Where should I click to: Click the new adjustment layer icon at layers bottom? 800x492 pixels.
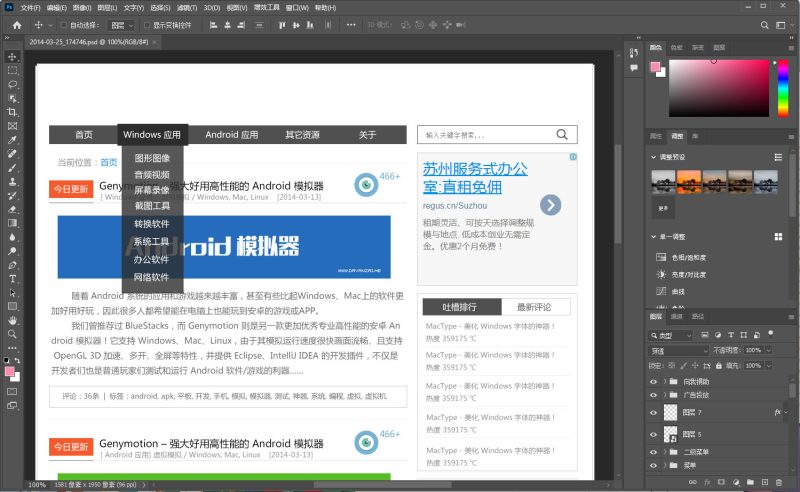[x=736, y=482]
